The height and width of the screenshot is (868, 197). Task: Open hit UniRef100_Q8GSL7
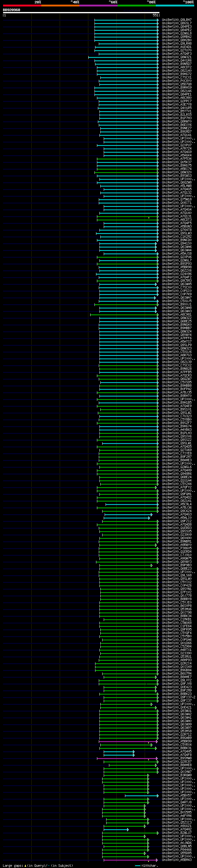point(176,23)
